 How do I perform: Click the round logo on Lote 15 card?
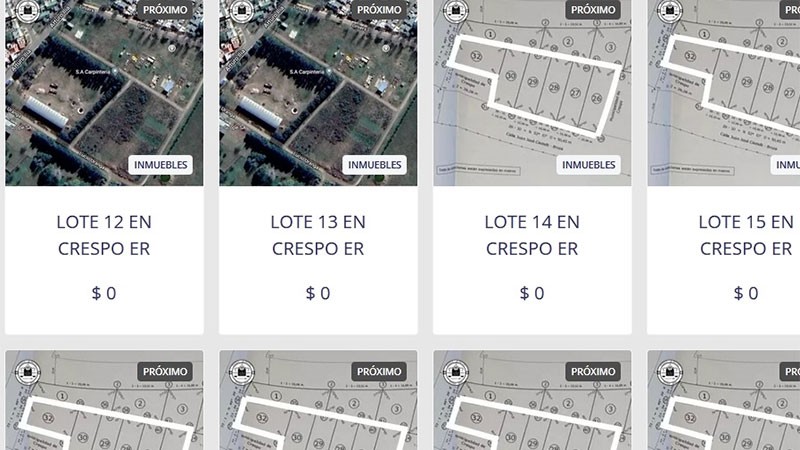pos(668,10)
